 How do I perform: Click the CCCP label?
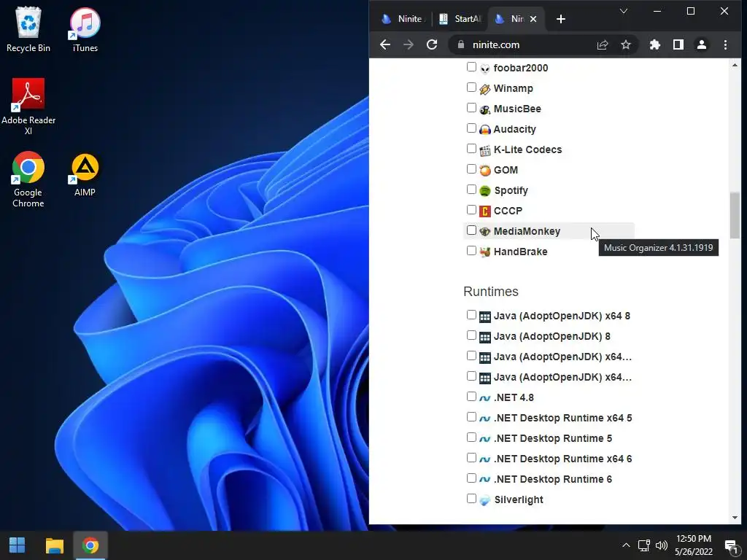click(508, 211)
